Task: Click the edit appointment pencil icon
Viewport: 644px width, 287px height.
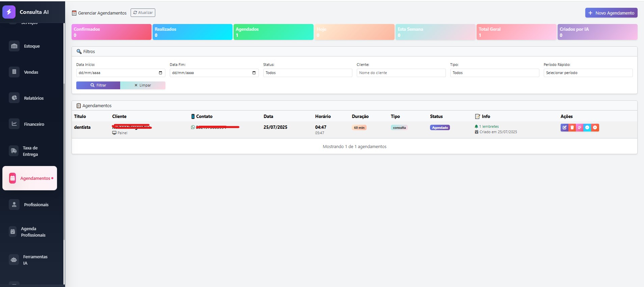Action: 564,127
